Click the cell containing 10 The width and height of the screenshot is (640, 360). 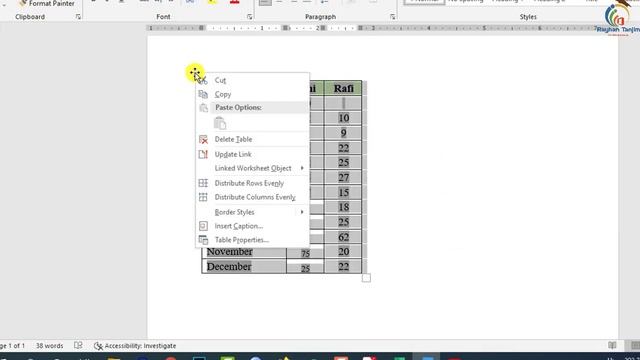pos(343,118)
